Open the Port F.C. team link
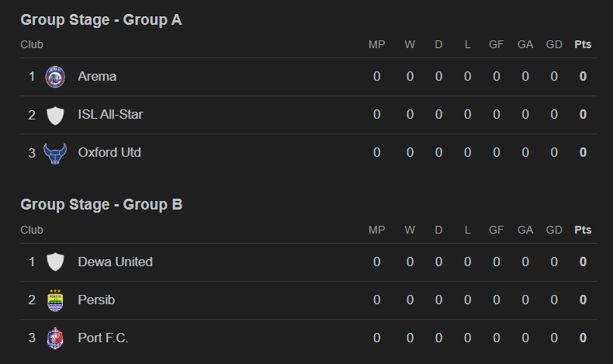Screen dimensions: 613x364 pyautogui.click(x=103, y=338)
